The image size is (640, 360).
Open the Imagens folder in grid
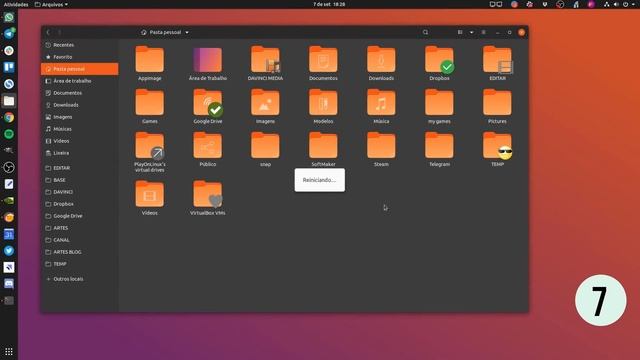coord(265,106)
